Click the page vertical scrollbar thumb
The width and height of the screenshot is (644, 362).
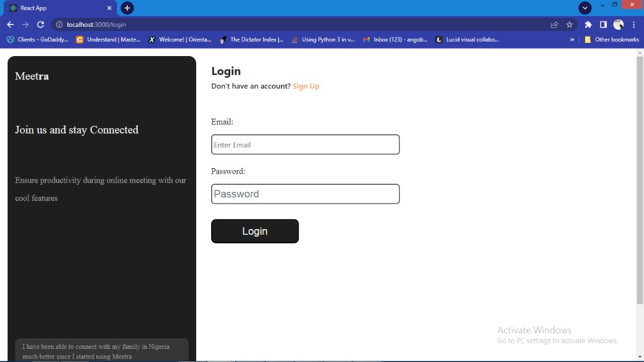pyautogui.click(x=640, y=180)
